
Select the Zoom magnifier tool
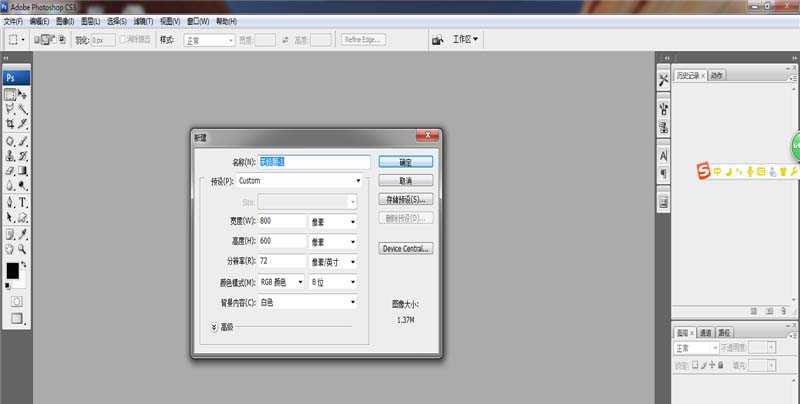[x=22, y=248]
